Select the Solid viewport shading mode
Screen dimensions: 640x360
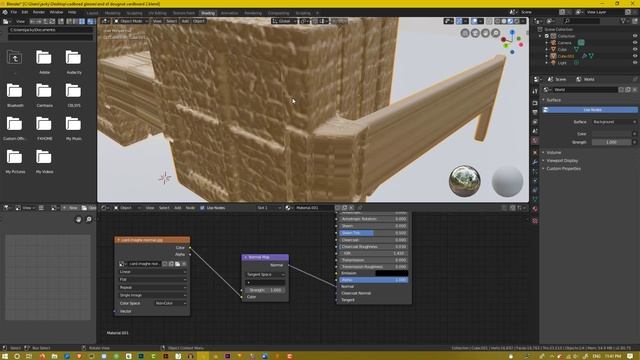tap(504, 21)
